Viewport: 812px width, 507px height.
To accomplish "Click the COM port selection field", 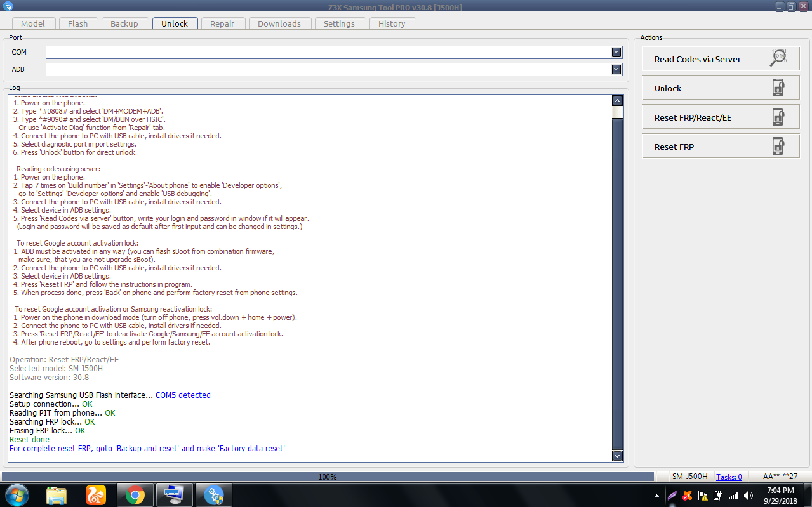I will [x=333, y=52].
